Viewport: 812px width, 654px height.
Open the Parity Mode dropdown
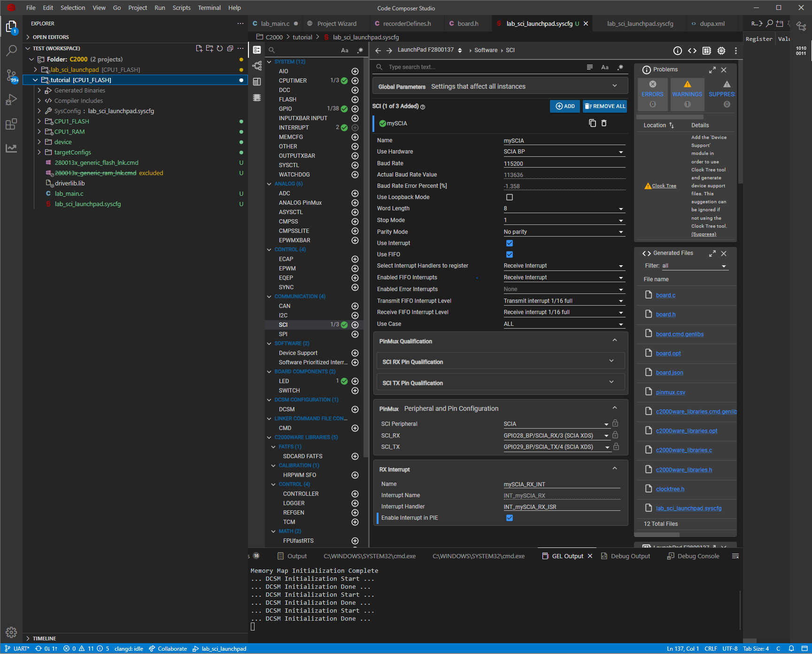[x=564, y=232]
